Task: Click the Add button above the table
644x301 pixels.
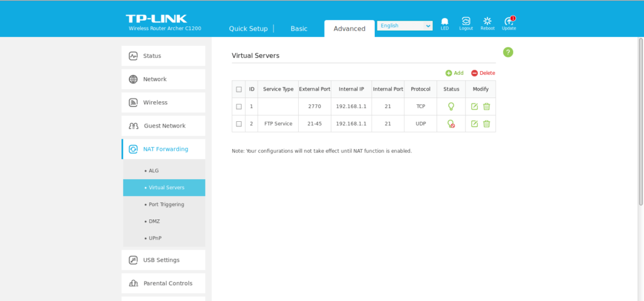Action: [454, 73]
